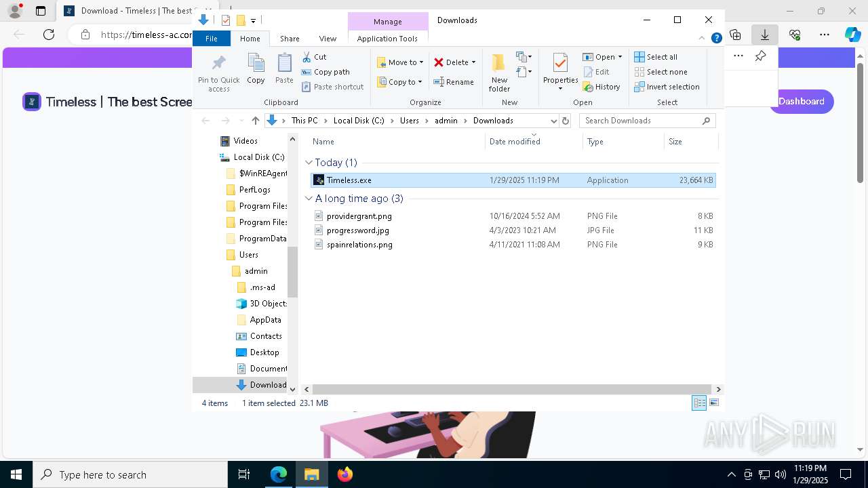Click the Rename ribbon button

coord(454,82)
